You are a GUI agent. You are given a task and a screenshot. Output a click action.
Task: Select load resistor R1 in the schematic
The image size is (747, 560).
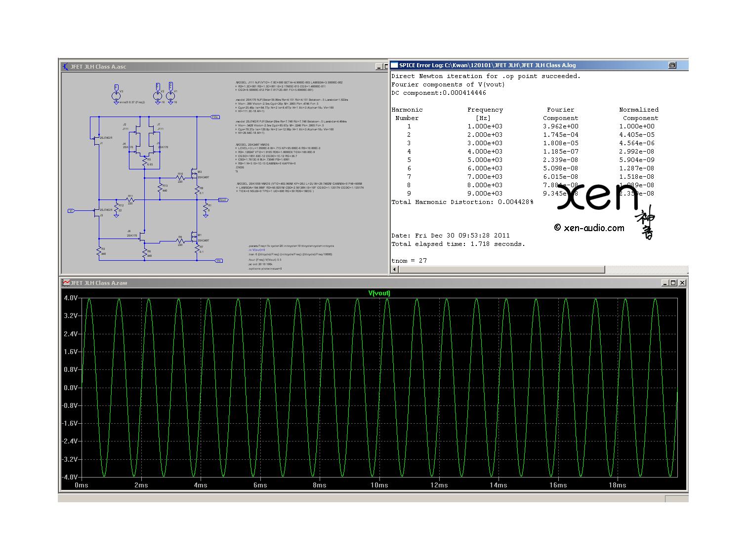[206, 208]
